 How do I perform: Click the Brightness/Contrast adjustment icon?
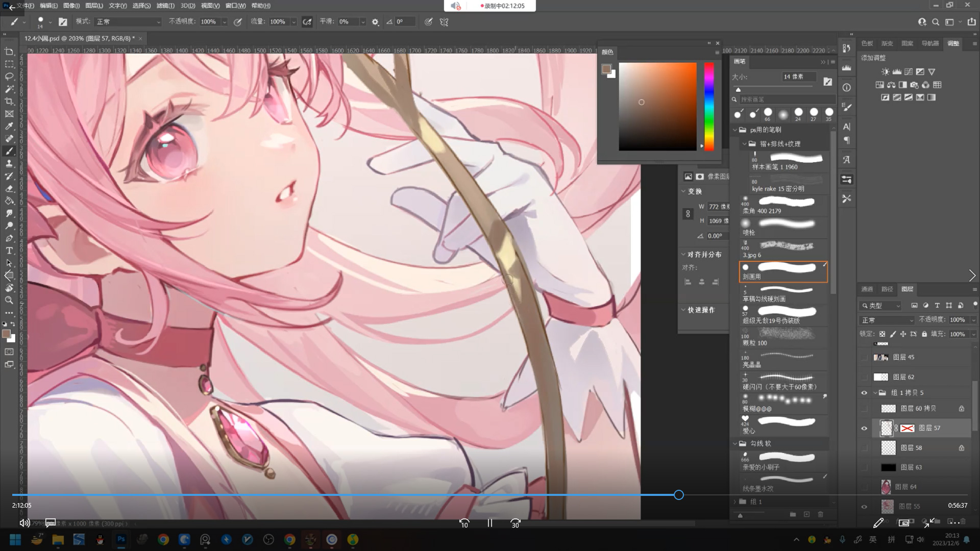point(885,72)
